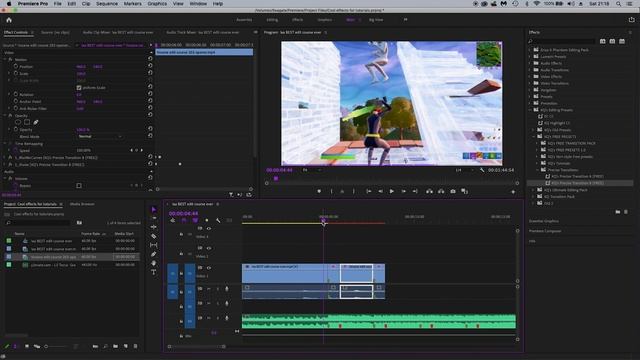Hide Video 2 track output
The image size is (640, 360).
pyautogui.click(x=209, y=248)
